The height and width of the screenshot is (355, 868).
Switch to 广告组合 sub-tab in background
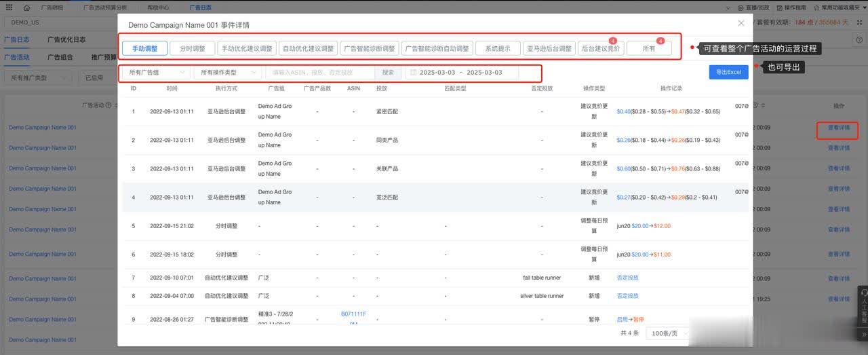[61, 58]
